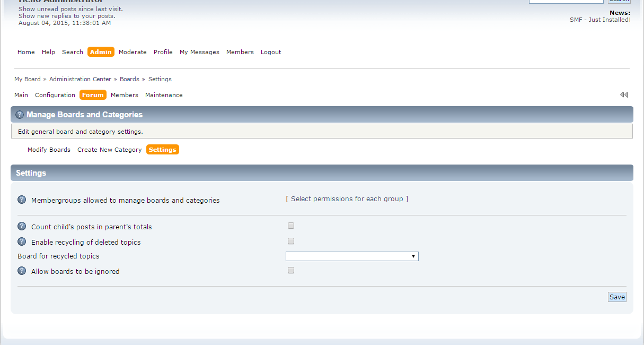The height and width of the screenshot is (345, 644).
Task: Open My Messages from main menu
Action: tap(199, 52)
